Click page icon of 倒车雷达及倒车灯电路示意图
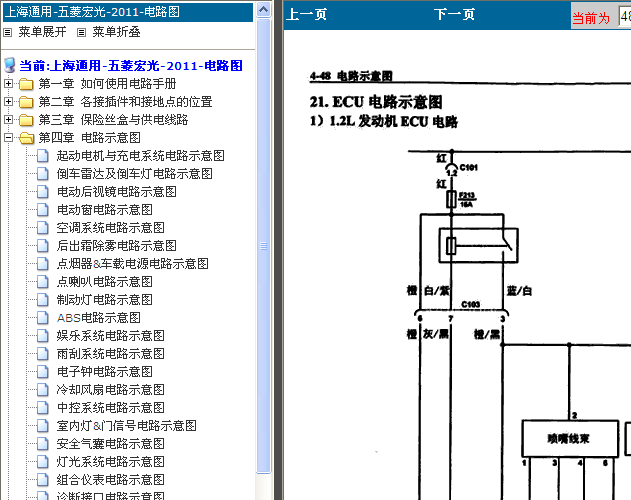Screen dimensions: 631x500 [x=43, y=174]
